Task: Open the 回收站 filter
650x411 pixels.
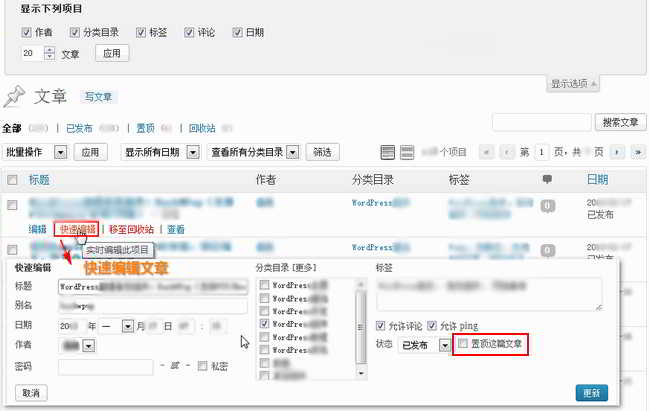Action: pos(202,128)
